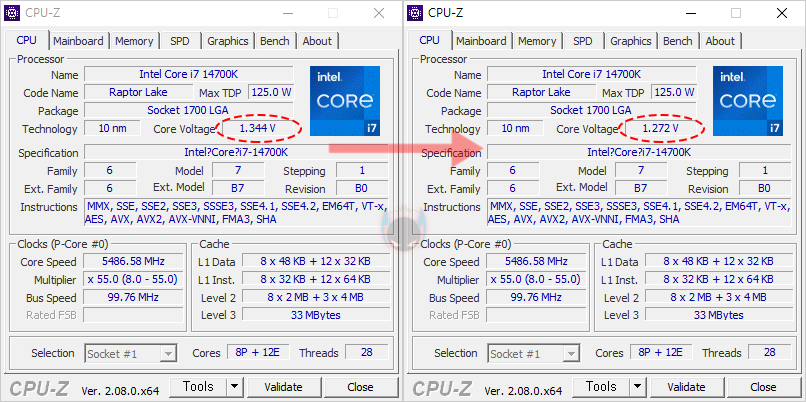The height and width of the screenshot is (402, 806).
Task: Open the Memory tab in left CPU-Z window
Action: (134, 41)
